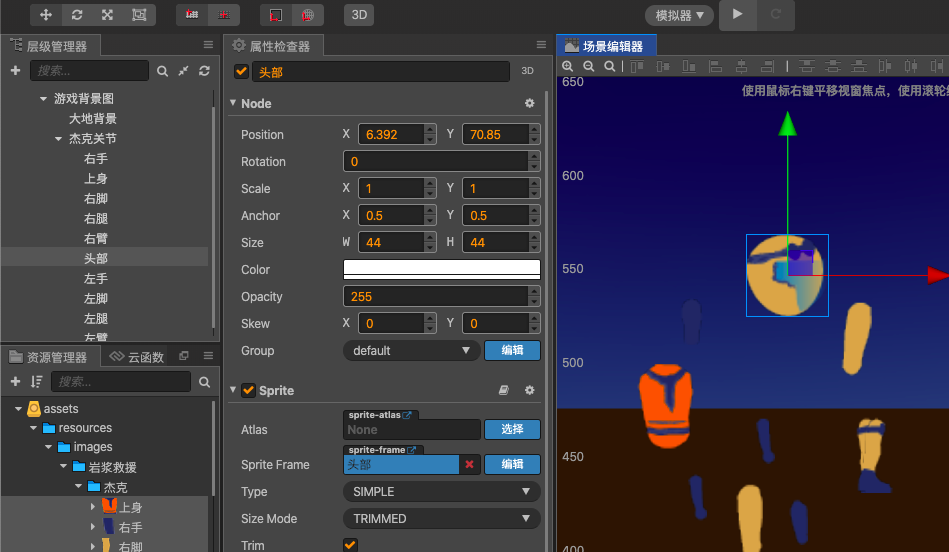Select the Scale transform tool
949x552 pixels.
108,15
